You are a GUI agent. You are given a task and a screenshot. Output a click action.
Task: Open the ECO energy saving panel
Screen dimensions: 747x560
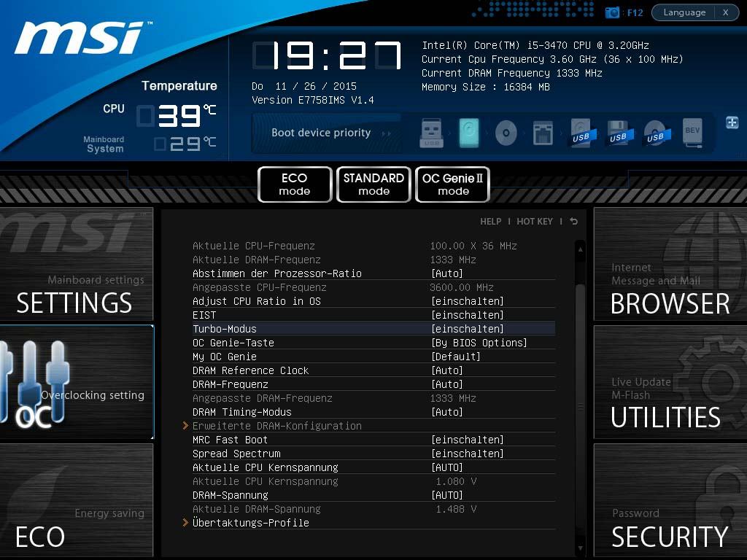(x=76, y=500)
